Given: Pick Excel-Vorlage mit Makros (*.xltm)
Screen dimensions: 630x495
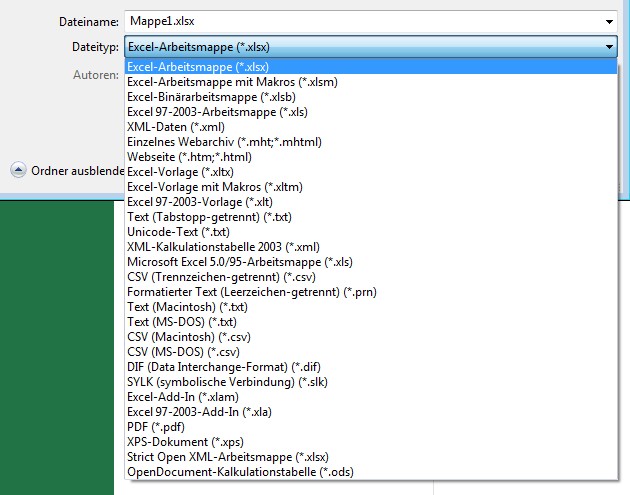Looking at the screenshot, I should tap(371, 187).
